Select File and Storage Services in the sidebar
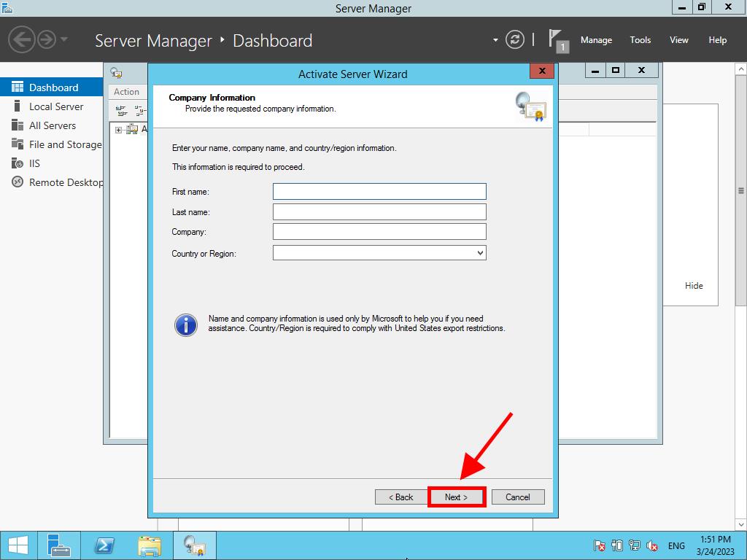 click(52, 144)
